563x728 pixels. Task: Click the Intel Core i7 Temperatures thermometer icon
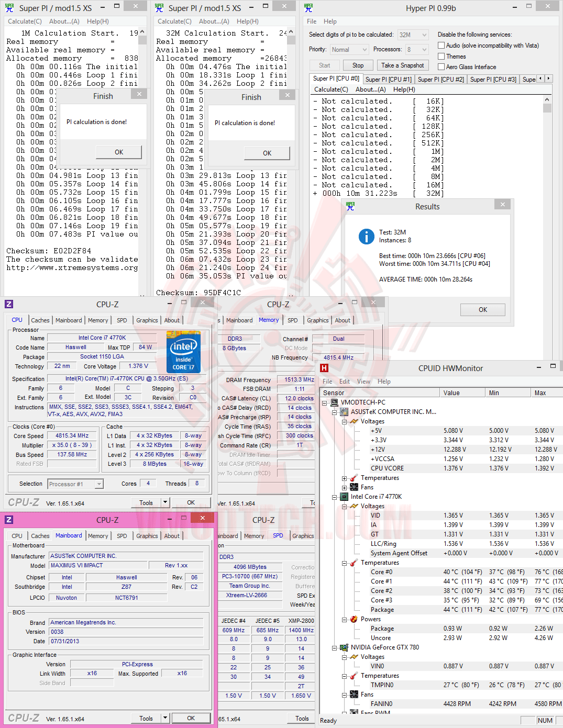pyautogui.click(x=354, y=563)
